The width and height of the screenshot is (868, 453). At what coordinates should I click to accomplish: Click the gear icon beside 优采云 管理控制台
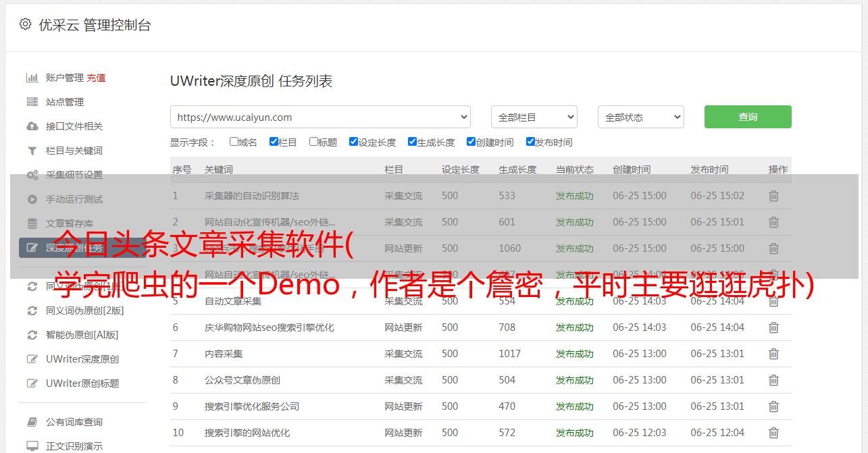[25, 24]
